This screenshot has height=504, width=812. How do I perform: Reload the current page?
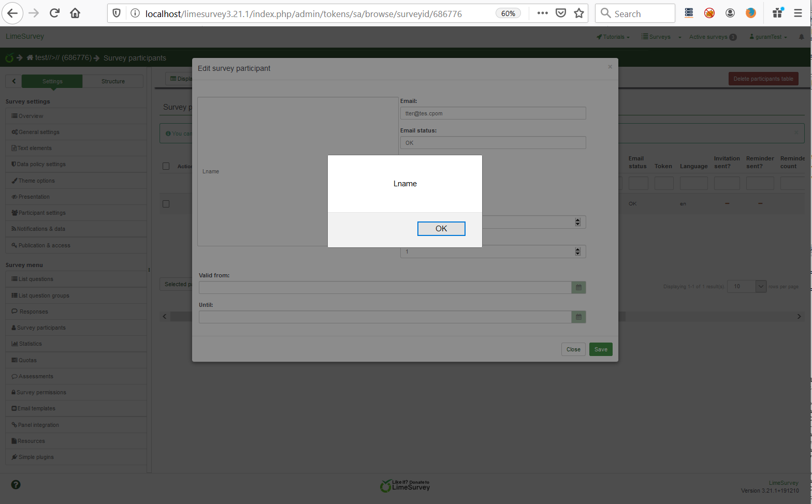click(54, 13)
